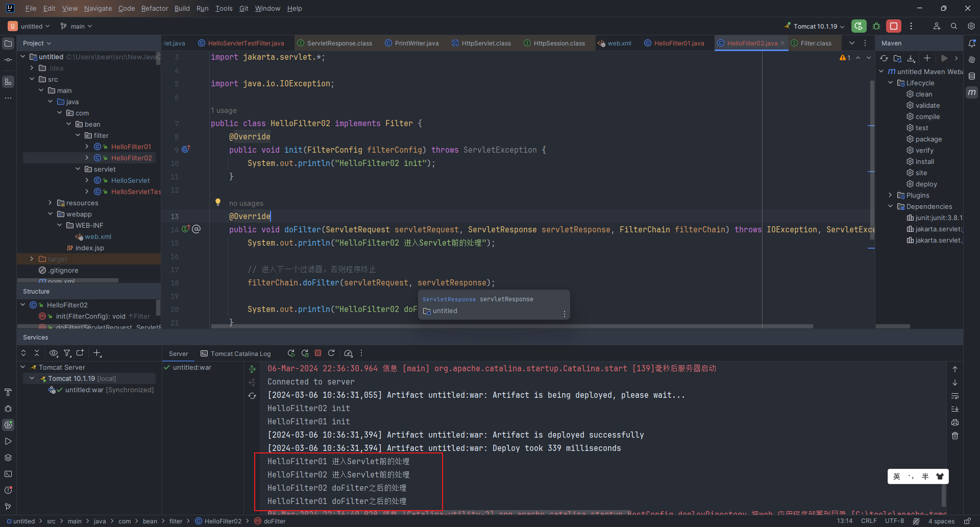Clear the server console output trash icon
The width and height of the screenshot is (980, 527).
click(955, 436)
